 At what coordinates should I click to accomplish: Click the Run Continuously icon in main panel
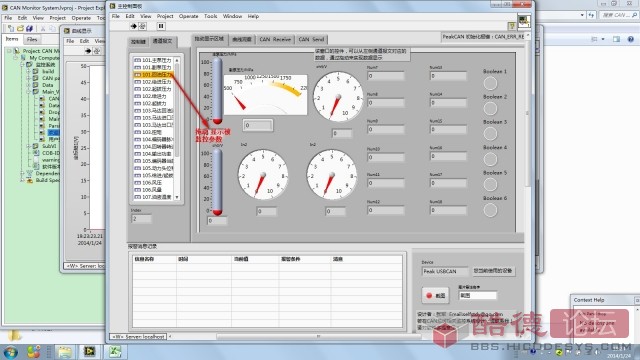[x=142, y=26]
